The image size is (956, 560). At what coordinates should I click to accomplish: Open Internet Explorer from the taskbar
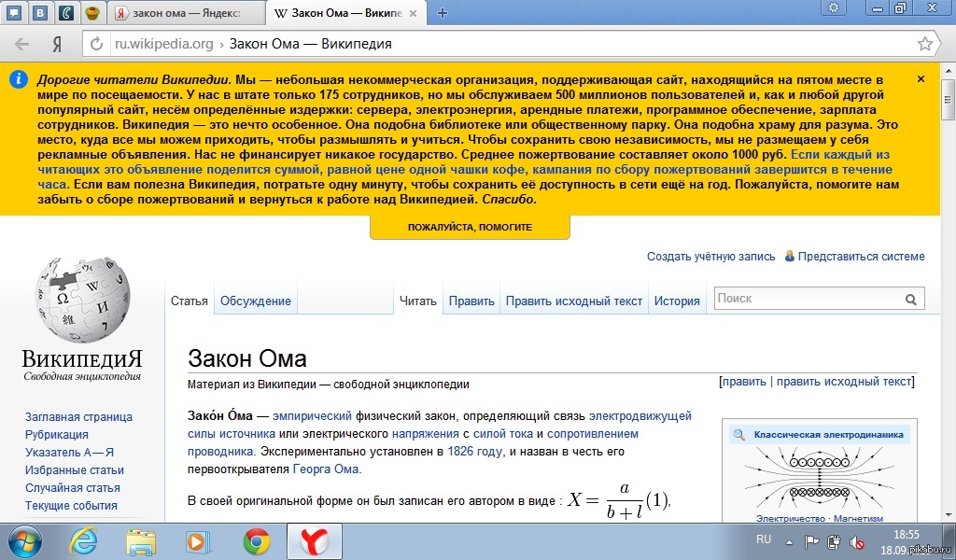[x=85, y=540]
